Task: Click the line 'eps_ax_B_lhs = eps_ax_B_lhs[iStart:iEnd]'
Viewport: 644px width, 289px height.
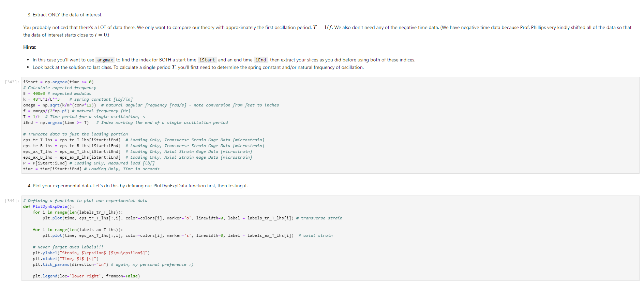Action: (138, 157)
